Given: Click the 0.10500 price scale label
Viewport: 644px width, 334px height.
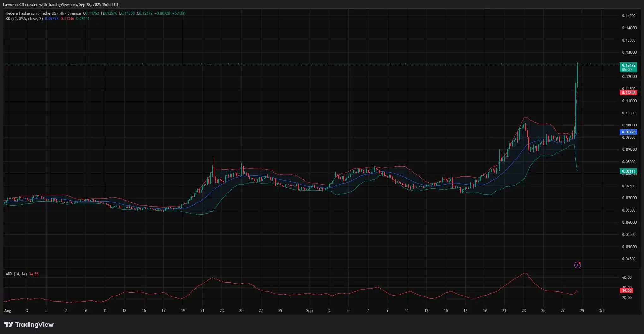Looking at the screenshot, I should tap(629, 113).
